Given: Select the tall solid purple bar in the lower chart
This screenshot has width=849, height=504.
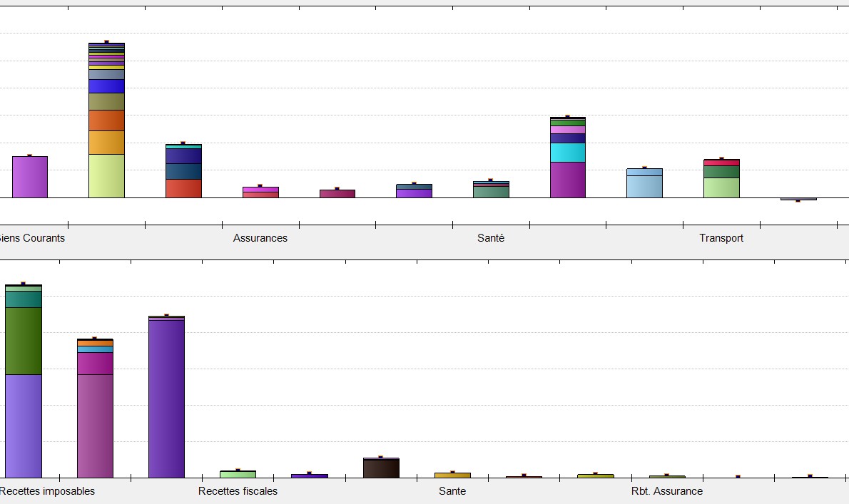Looking at the screenshot, I should coord(166,398).
